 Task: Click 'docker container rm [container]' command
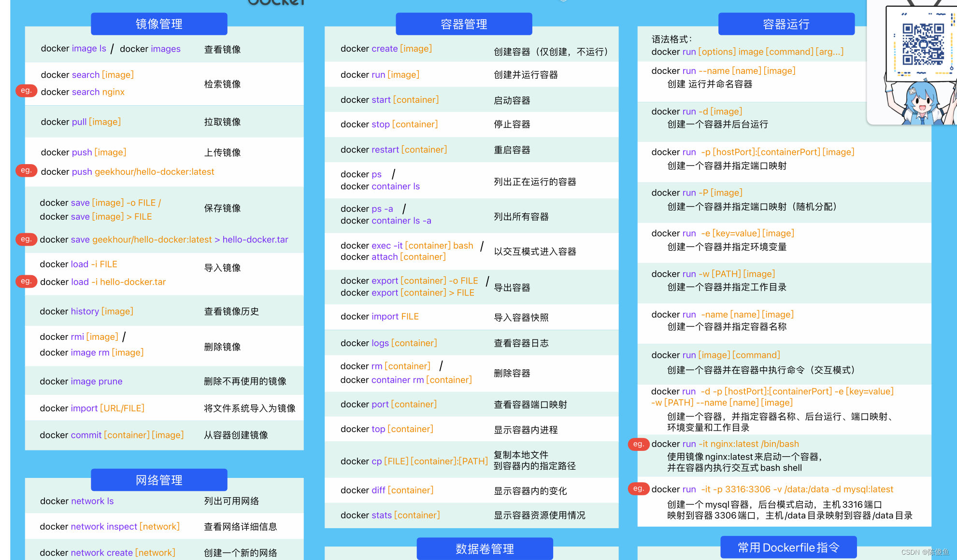pyautogui.click(x=406, y=380)
